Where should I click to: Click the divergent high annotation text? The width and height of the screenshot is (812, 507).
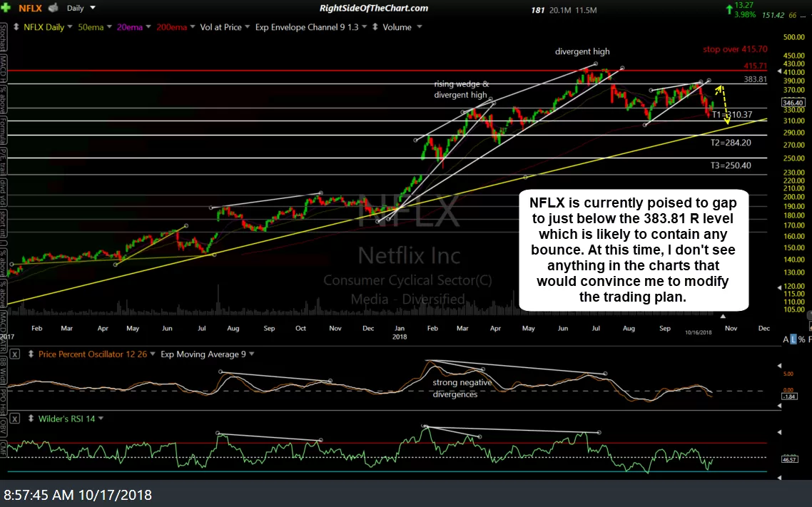coord(582,51)
